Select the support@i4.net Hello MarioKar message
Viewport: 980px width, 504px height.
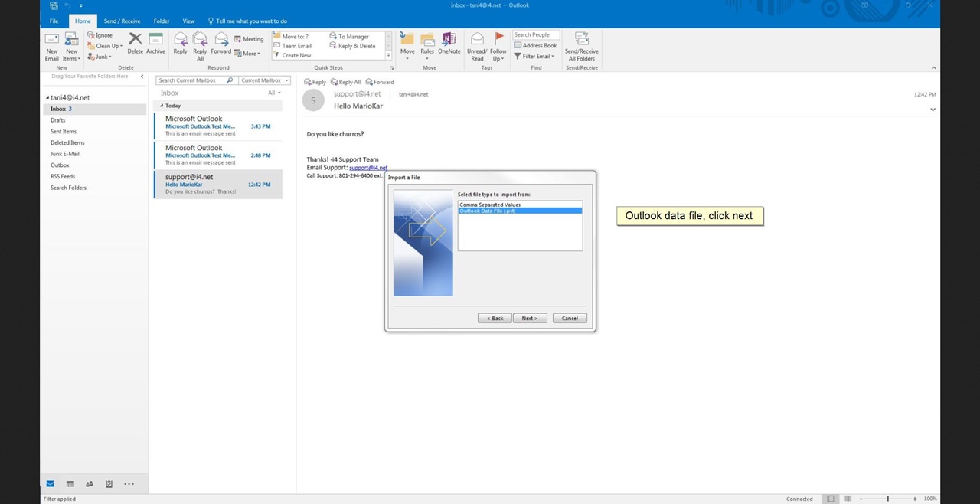pyautogui.click(x=218, y=184)
